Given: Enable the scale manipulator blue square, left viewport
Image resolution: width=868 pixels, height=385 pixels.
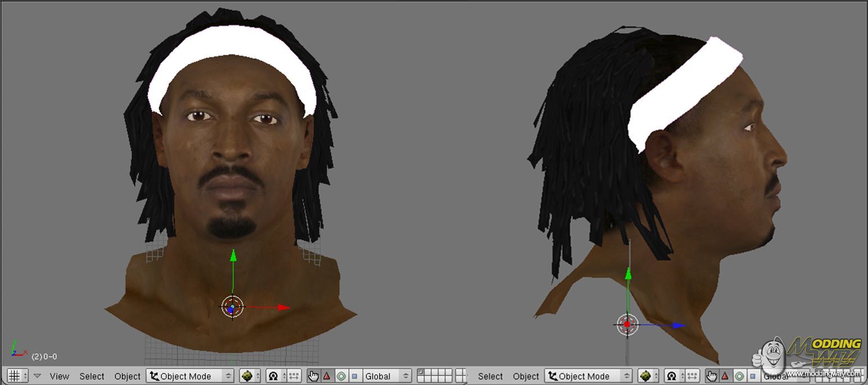Looking at the screenshot, I should pyautogui.click(x=354, y=376).
